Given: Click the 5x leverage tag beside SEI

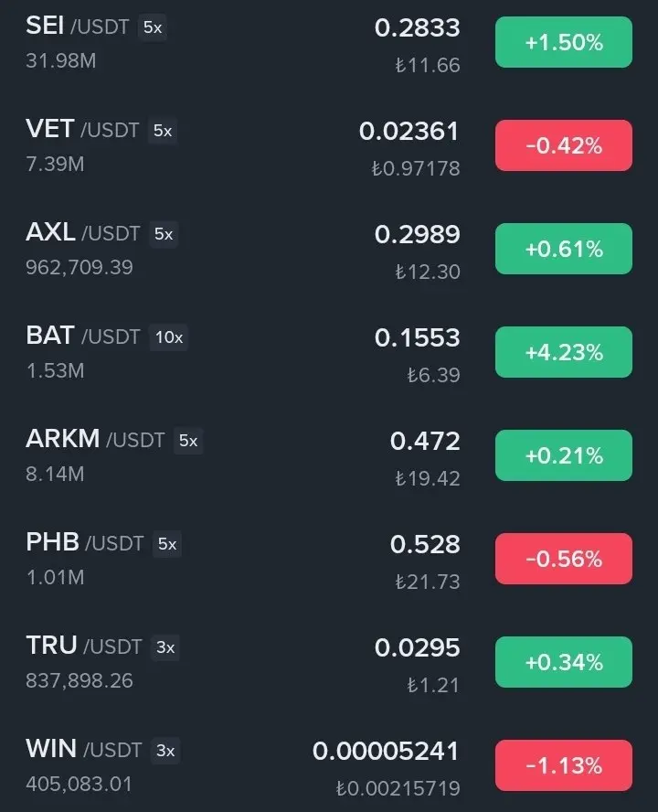Looking at the screenshot, I should click(x=153, y=27).
